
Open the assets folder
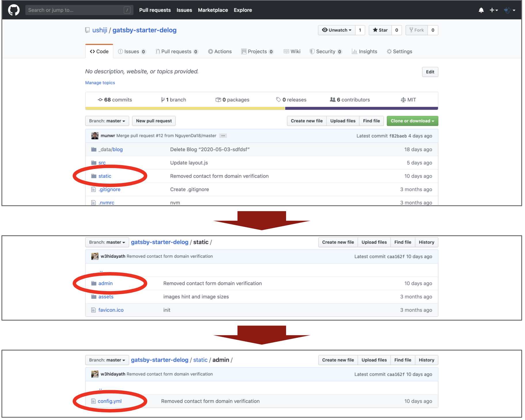click(106, 297)
